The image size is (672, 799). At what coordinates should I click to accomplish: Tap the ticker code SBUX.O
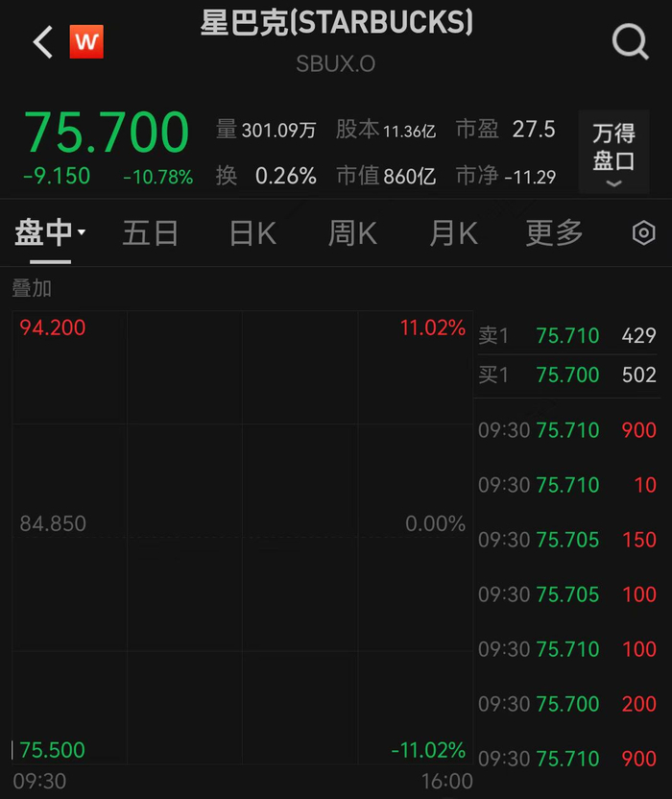pyautogui.click(x=336, y=64)
